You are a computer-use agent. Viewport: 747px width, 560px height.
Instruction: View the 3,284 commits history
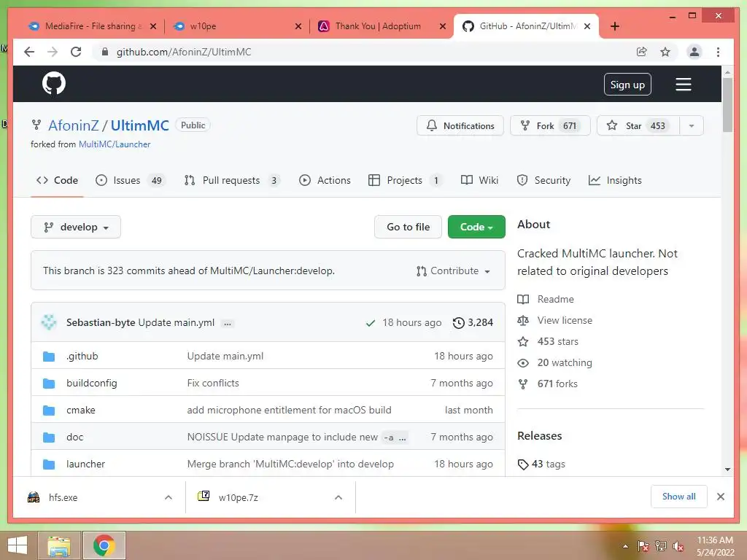pyautogui.click(x=473, y=323)
